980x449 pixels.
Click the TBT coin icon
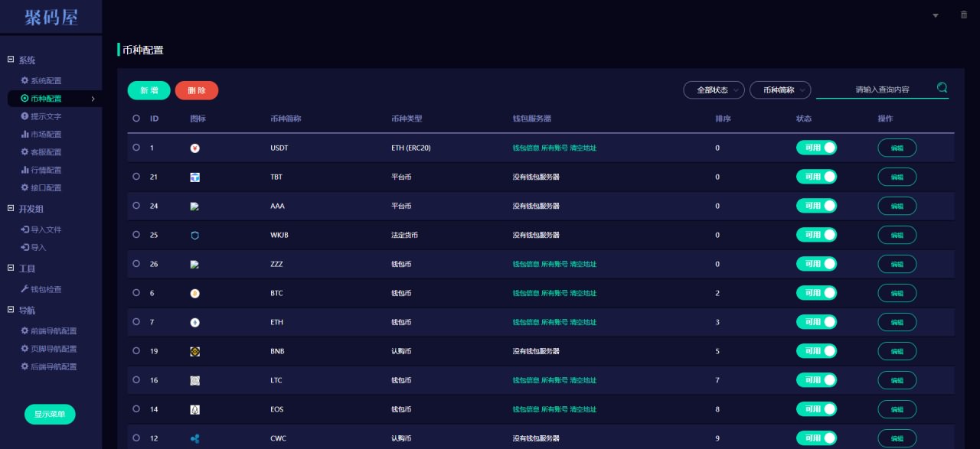pos(194,177)
